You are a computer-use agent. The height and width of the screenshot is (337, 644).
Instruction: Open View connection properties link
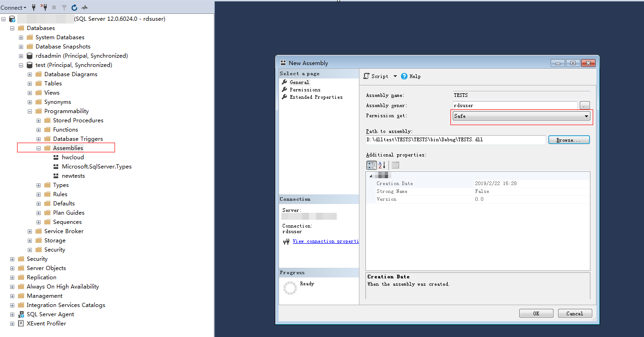tap(325, 241)
